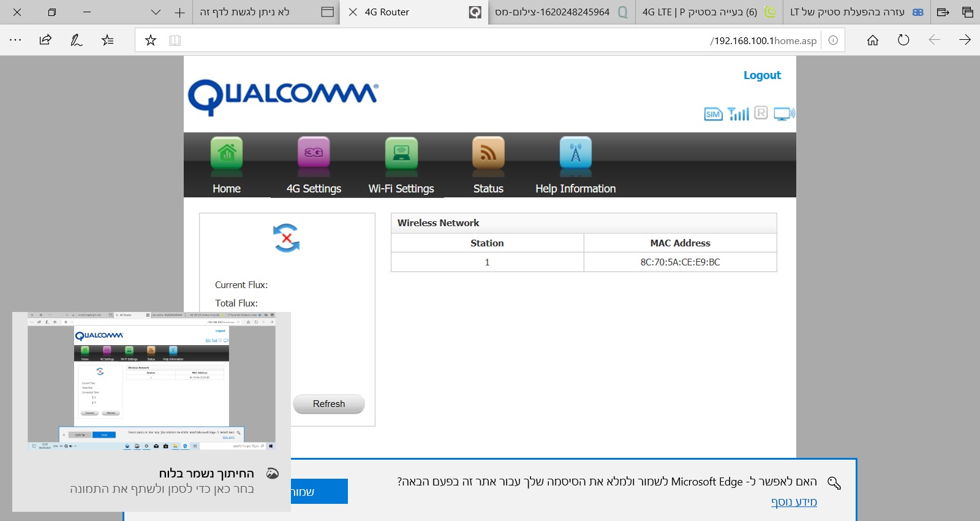Switch to the 'צילום-מס-1620248245964' tab
This screenshot has width=980, height=521.
[x=560, y=12]
